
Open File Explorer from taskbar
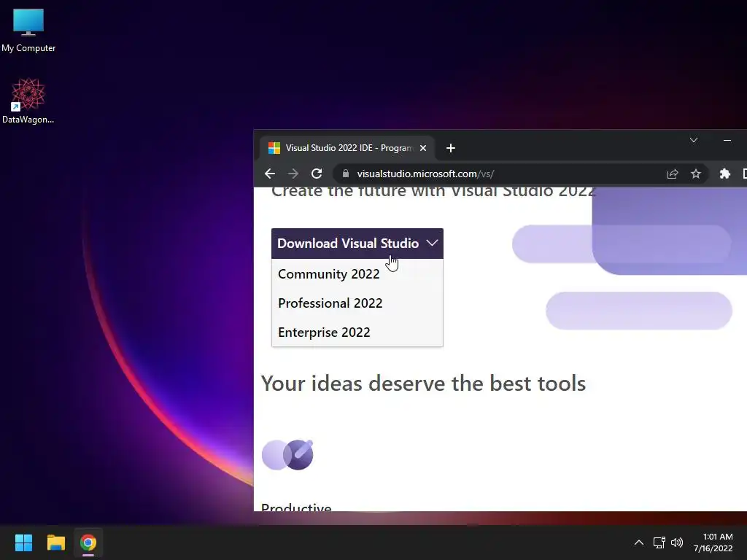point(55,542)
